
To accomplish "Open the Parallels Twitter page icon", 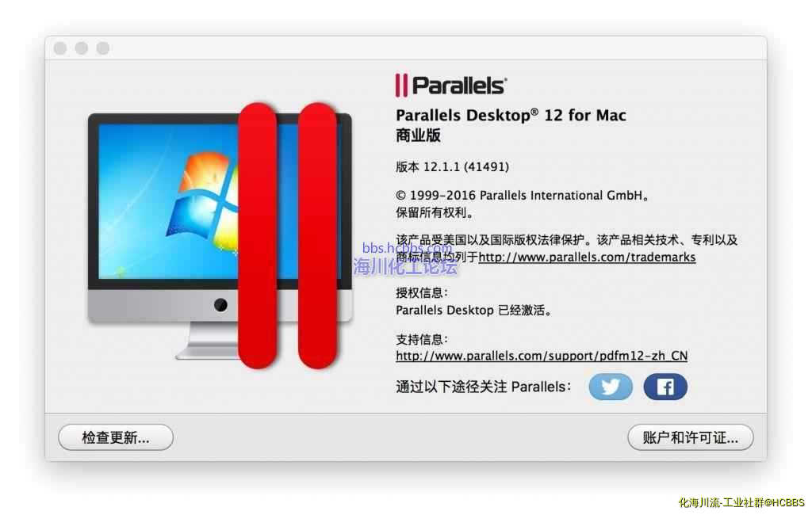I will point(611,387).
